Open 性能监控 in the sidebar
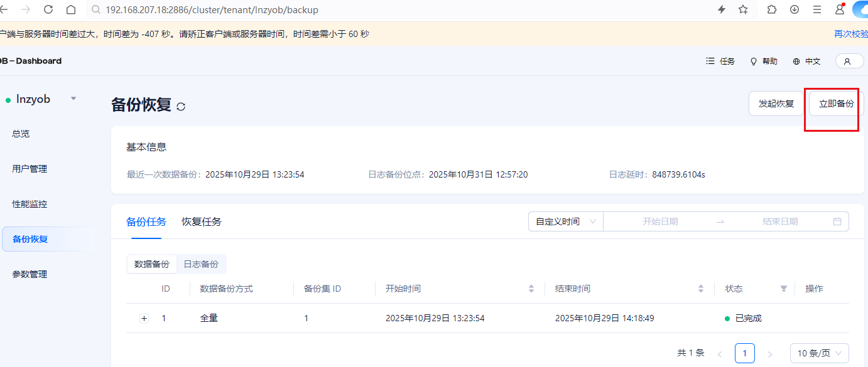Image resolution: width=868 pixels, height=367 pixels. [30, 204]
